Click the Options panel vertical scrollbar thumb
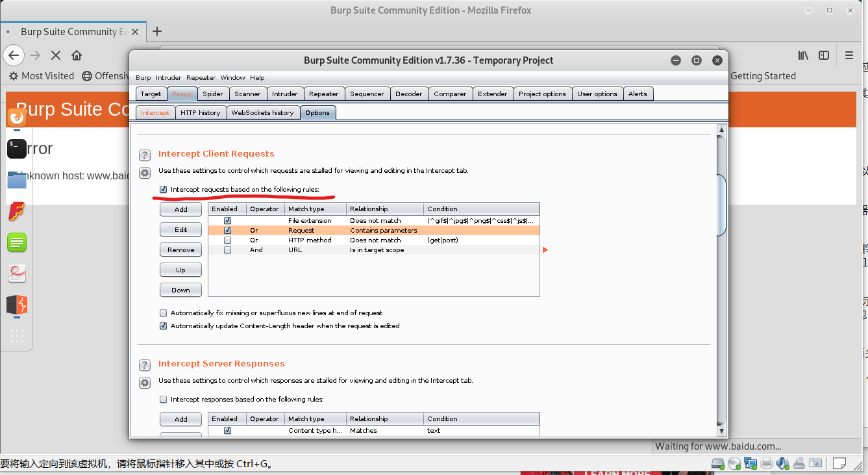The image size is (868, 475). tap(721, 205)
